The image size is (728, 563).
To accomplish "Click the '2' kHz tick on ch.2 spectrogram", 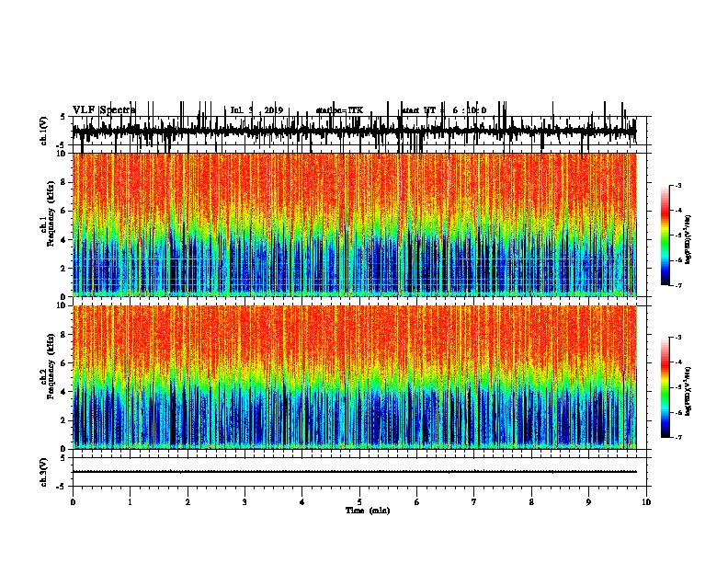I will tap(64, 420).
